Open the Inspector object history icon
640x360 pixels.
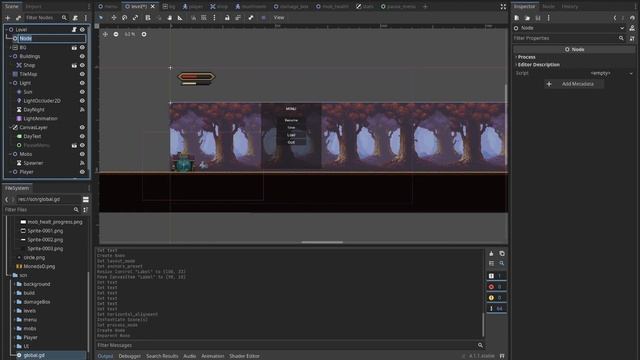(x=632, y=18)
